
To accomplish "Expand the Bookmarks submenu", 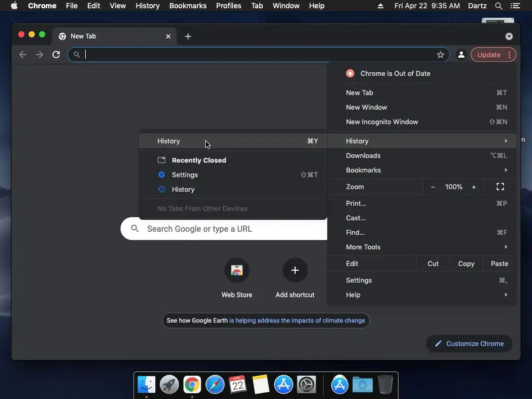I will click(x=422, y=170).
